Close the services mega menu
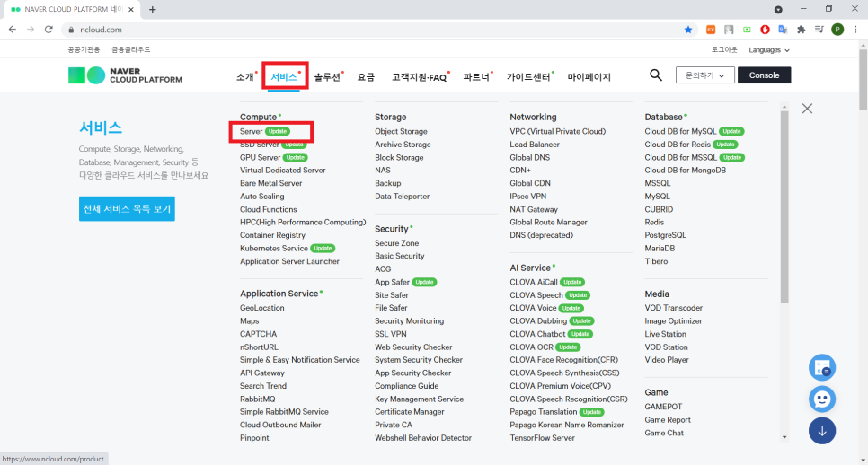This screenshot has height=465, width=868. (x=807, y=109)
